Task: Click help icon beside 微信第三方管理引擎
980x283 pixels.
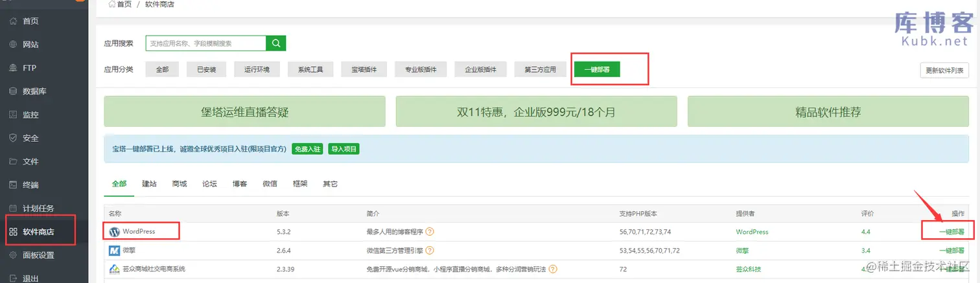Action: point(429,250)
